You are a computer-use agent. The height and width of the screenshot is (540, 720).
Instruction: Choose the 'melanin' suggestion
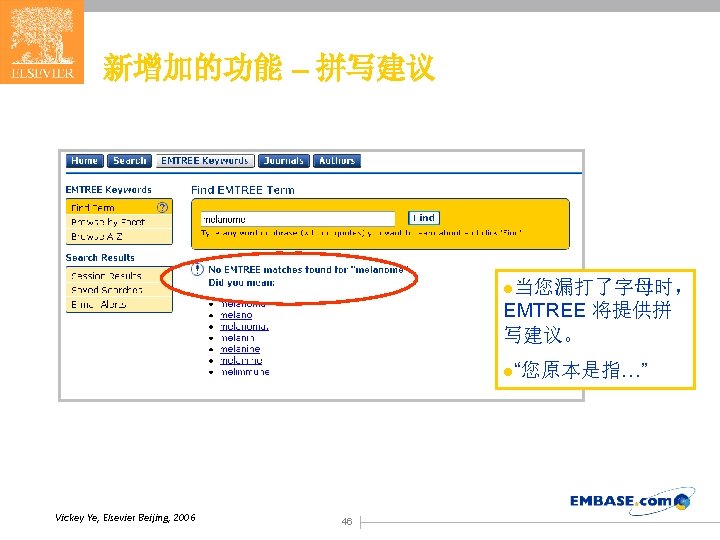coord(237,338)
